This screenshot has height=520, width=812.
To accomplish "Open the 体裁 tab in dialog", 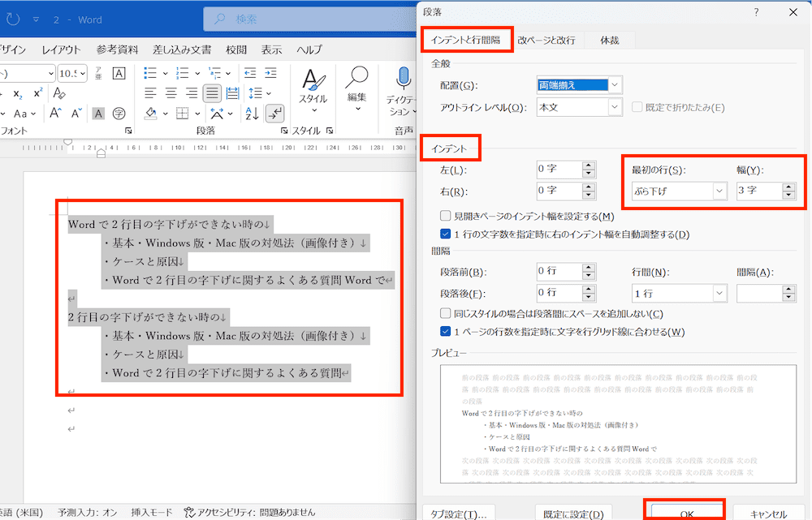I will (x=610, y=40).
